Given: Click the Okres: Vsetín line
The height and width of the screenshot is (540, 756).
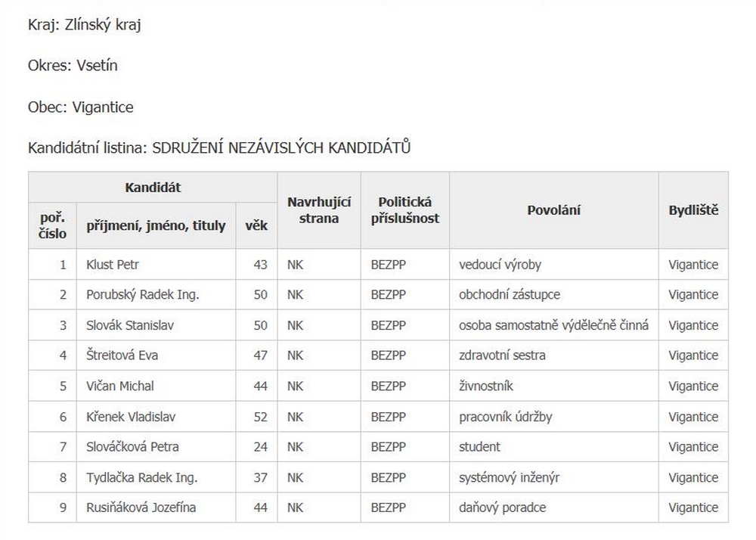Looking at the screenshot, I should tap(73, 66).
